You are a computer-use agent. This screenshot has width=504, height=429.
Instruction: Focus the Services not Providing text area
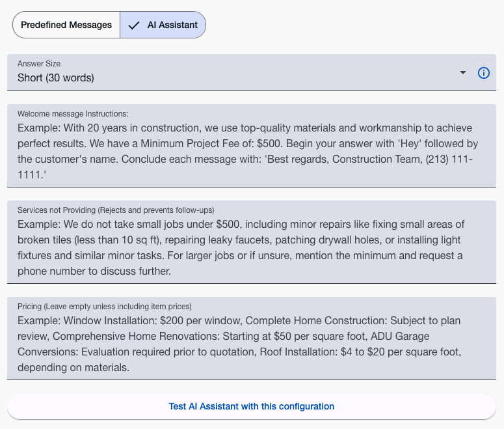(251, 247)
